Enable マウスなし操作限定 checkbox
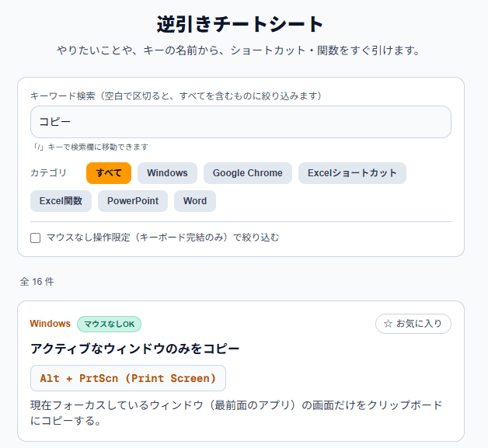Viewport: 488px width, 448px height. point(36,238)
